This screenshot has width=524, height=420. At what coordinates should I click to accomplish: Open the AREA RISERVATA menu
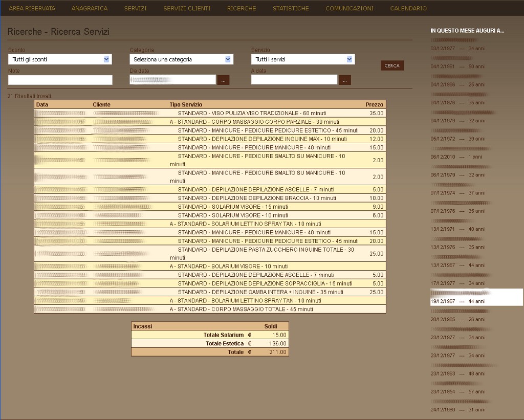tap(32, 8)
